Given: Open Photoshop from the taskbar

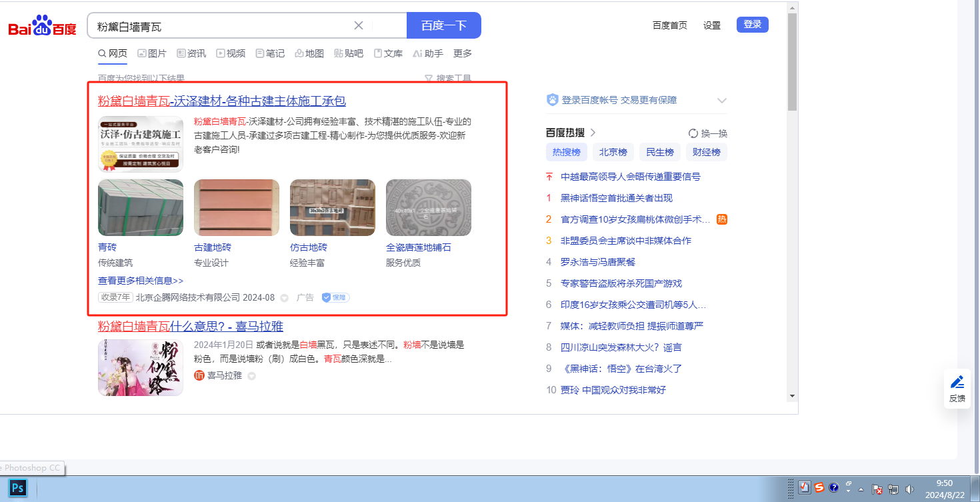Looking at the screenshot, I should (x=18, y=488).
